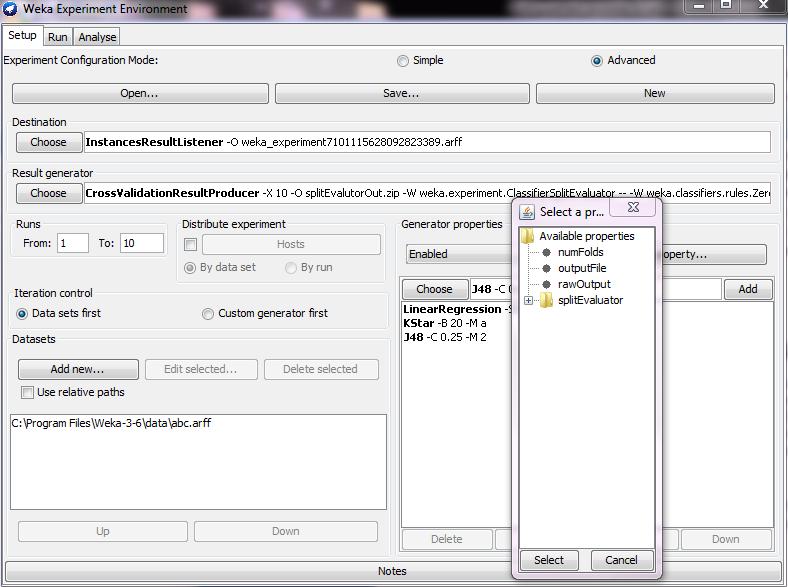Screen dimensions: 788x587
Task: Select the LinearRegression list entry
Action: tap(457, 309)
